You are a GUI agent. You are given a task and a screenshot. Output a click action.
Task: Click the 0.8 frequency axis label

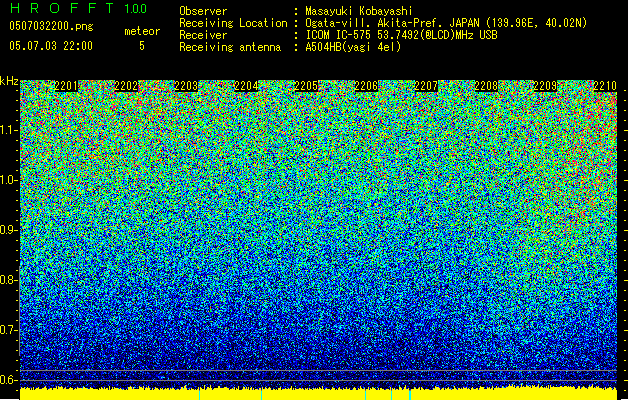point(8,280)
